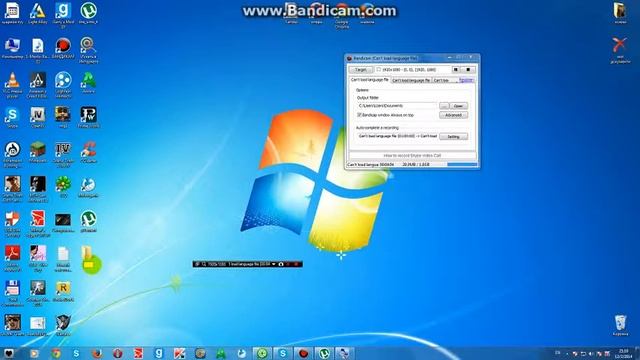The height and width of the screenshot is (360, 640).
Task: Select the Minecraft desktop shortcut
Action: pos(38,152)
